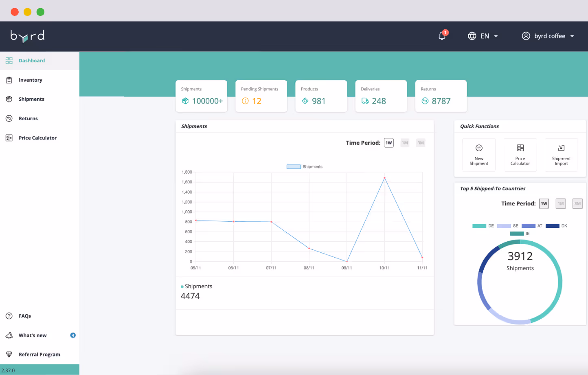The height and width of the screenshot is (375, 588).
Task: Open the Pending Shipments summary card
Action: [x=261, y=96]
